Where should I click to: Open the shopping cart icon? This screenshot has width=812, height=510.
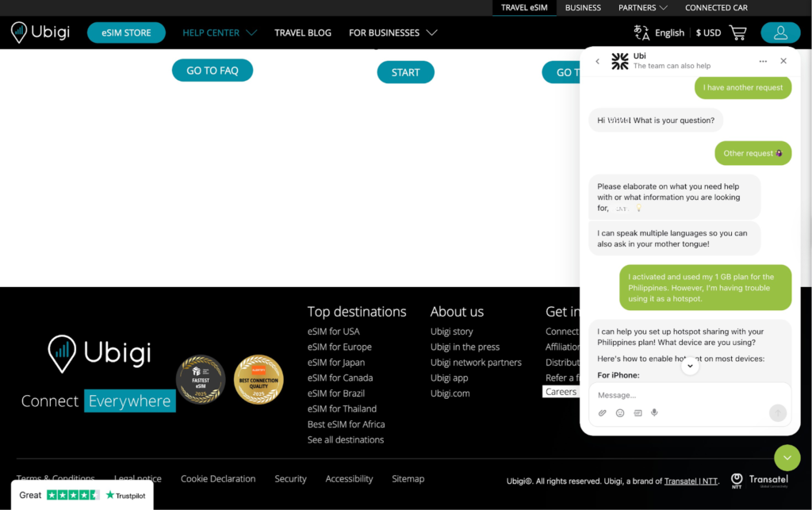point(737,33)
